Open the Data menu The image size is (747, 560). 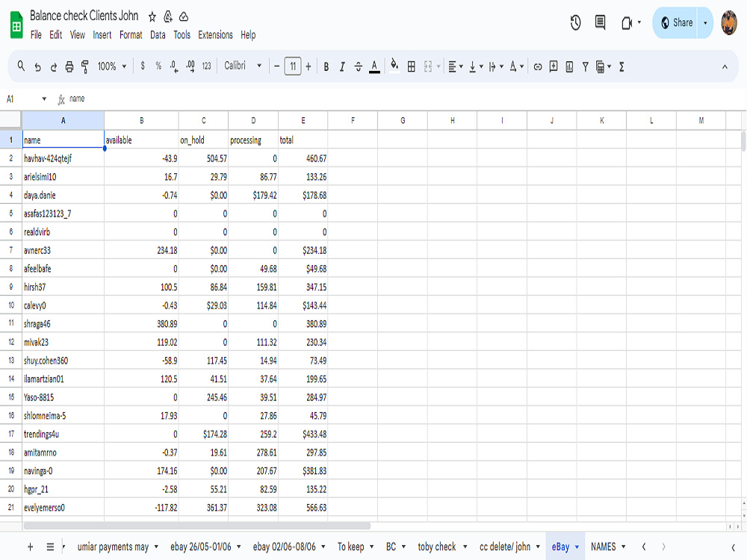158,35
